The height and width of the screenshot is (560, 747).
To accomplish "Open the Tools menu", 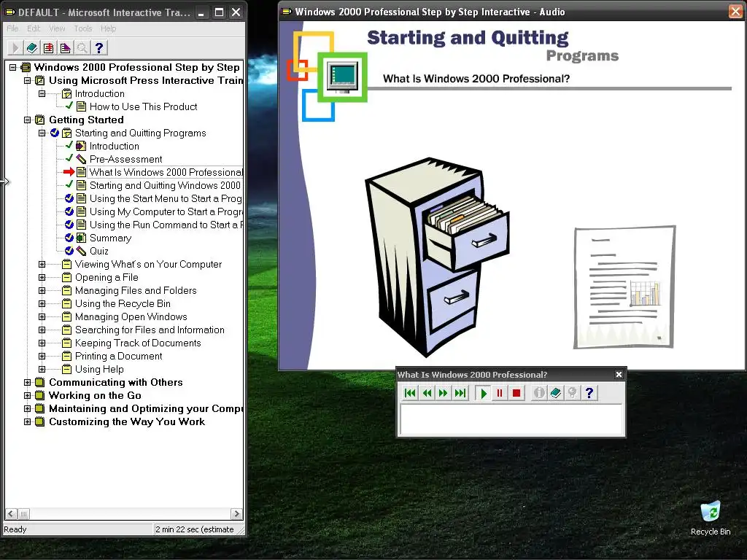I will (83, 28).
